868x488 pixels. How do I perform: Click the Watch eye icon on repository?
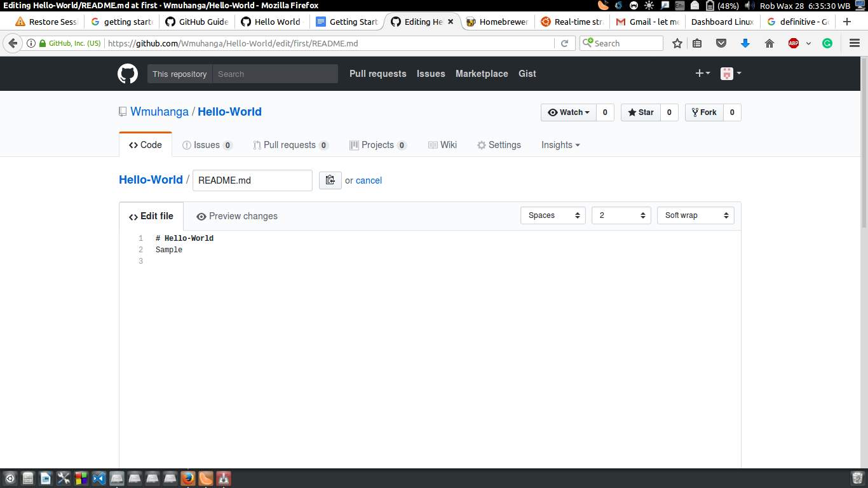(555, 112)
